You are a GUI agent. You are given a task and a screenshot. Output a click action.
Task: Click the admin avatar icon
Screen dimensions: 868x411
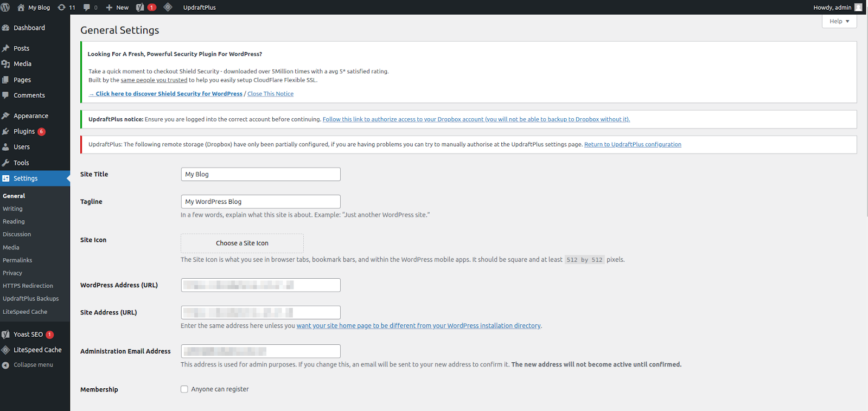858,7
